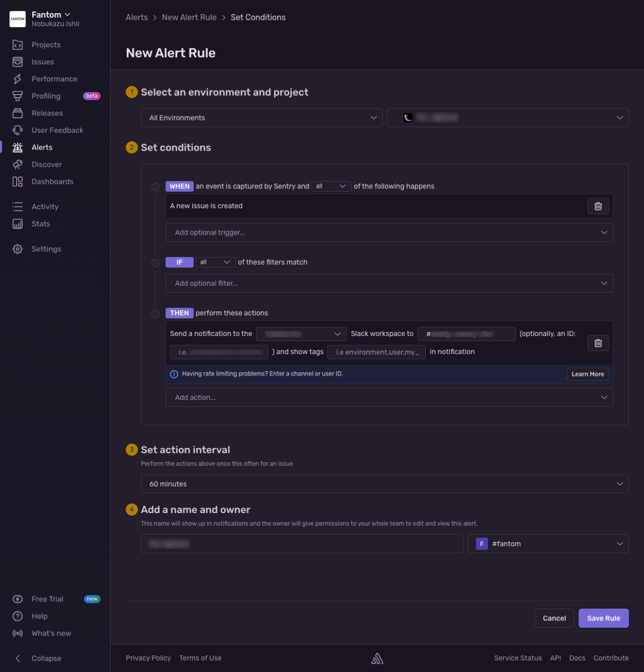
Task: Open the Add optional trigger dropdown
Action: pos(389,233)
